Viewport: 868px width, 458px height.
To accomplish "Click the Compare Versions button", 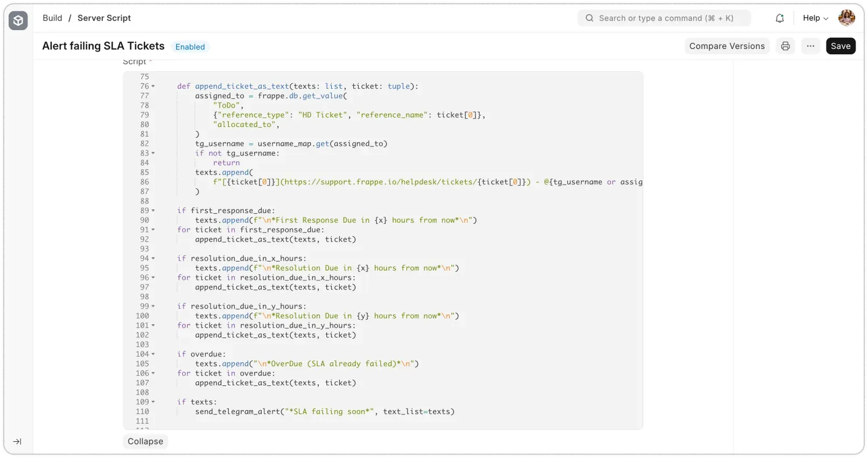I will pos(727,46).
